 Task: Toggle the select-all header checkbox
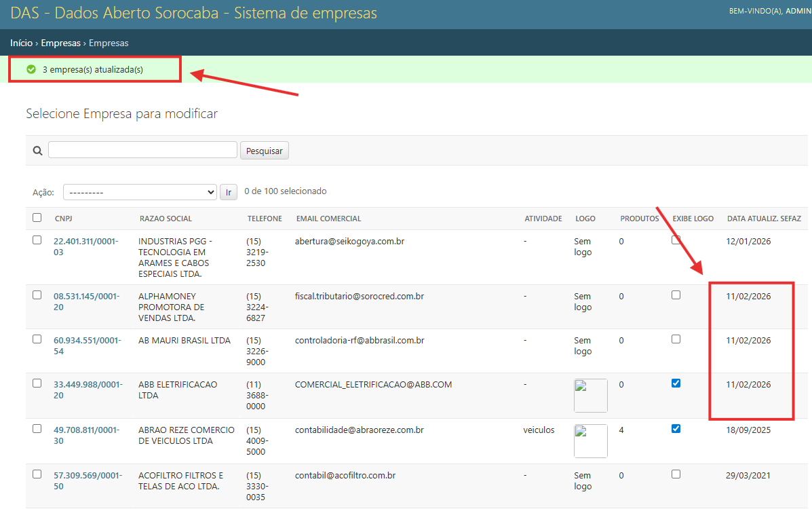[x=37, y=218]
